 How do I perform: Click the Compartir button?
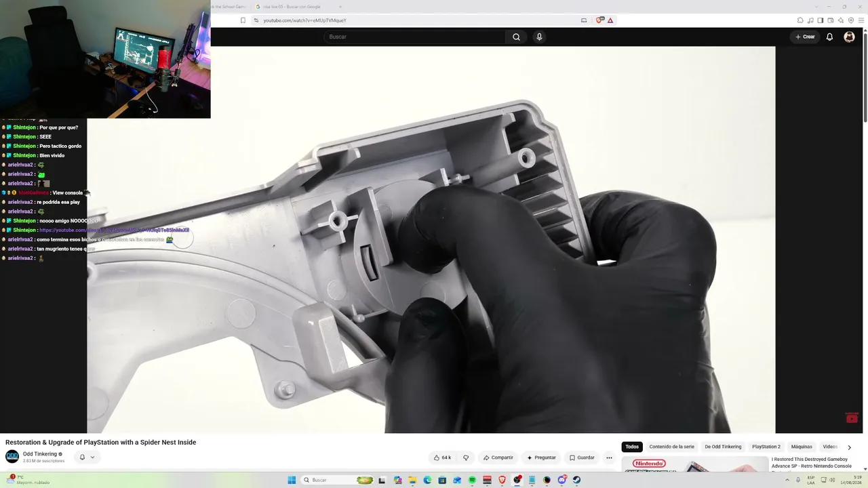[498, 457]
